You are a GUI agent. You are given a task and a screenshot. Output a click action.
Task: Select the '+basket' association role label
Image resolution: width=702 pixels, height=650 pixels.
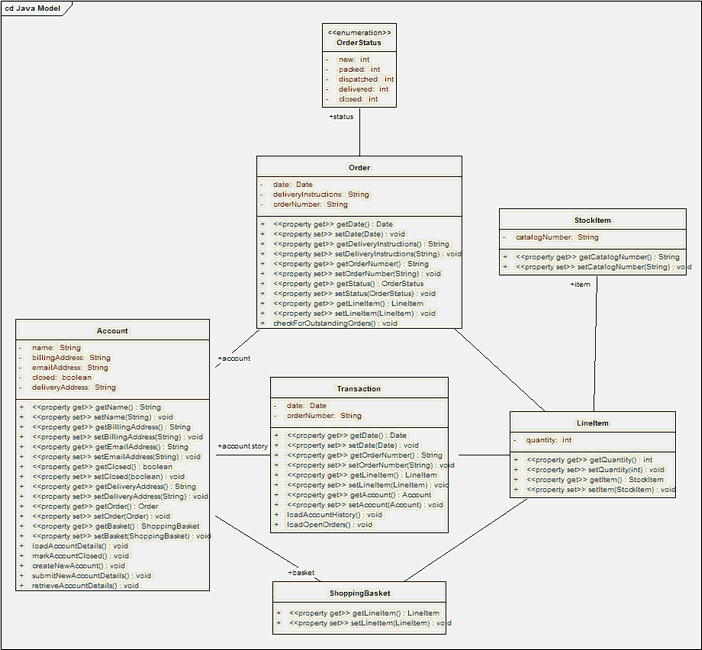pos(301,573)
